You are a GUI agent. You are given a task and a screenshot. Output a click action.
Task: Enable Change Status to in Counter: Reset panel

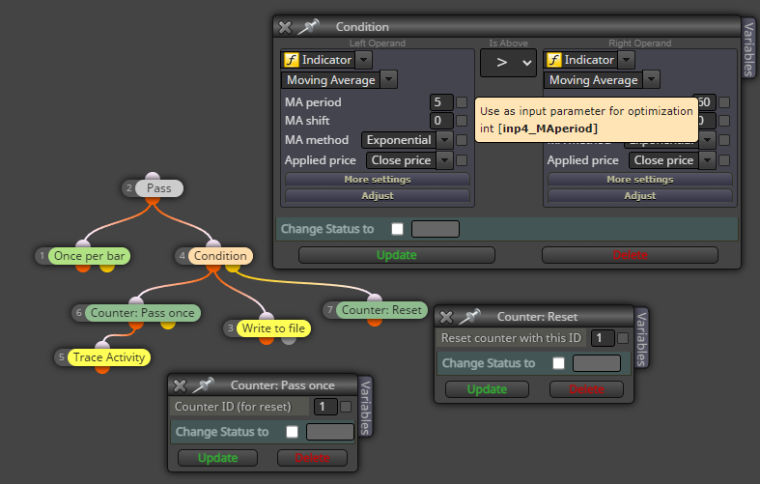tap(558, 363)
